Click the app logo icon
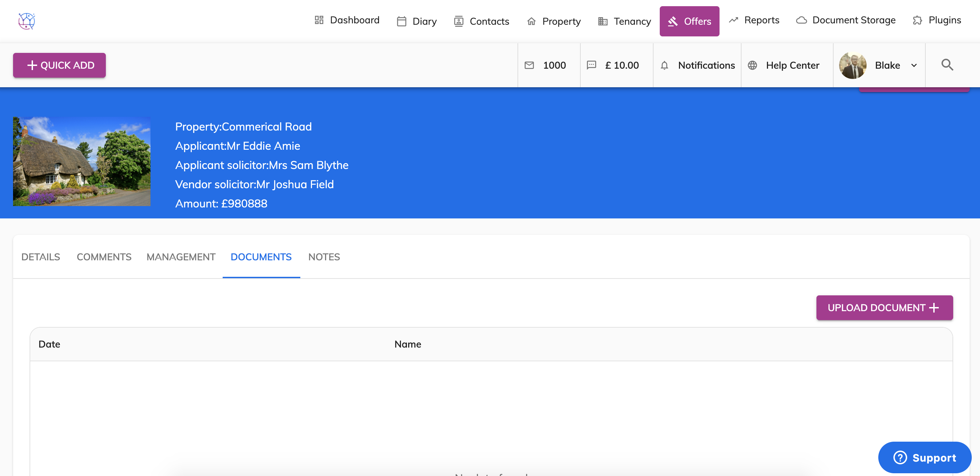The width and height of the screenshot is (980, 476). (27, 21)
